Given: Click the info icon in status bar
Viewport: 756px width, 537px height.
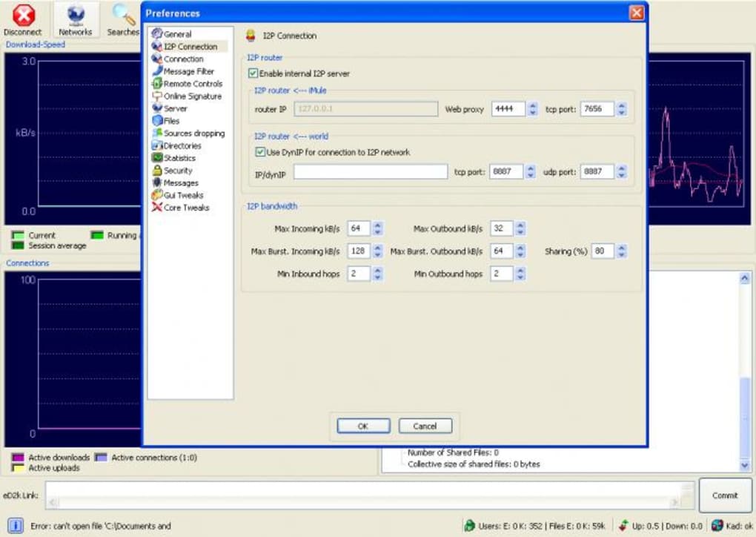Looking at the screenshot, I should (x=15, y=525).
